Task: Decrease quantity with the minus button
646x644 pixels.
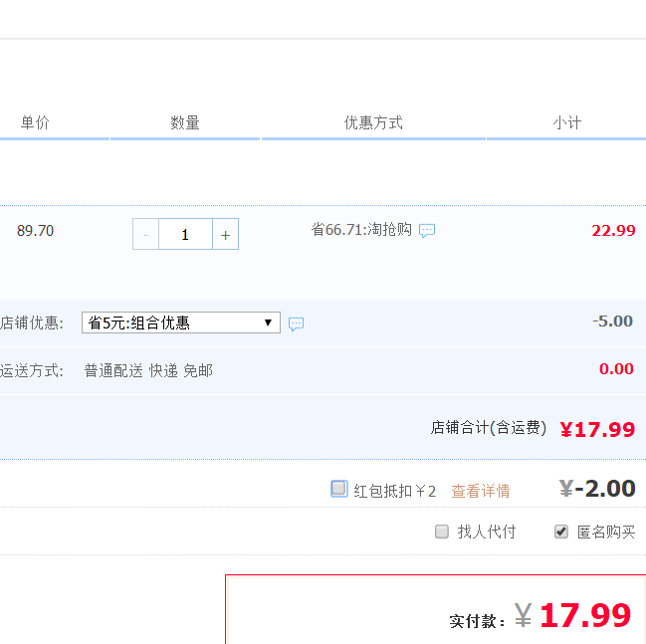Action: [x=145, y=235]
